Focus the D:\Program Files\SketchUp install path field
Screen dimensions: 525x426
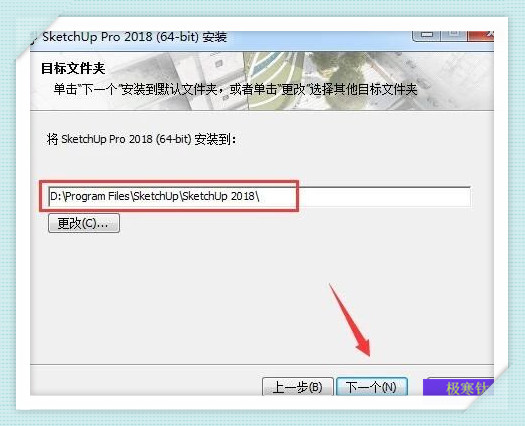click(x=259, y=196)
